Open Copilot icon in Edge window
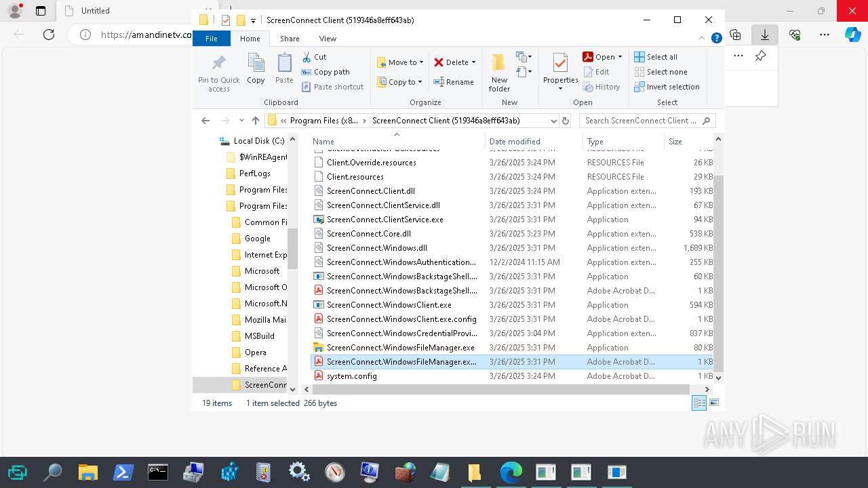The image size is (868, 488). pyautogui.click(x=852, y=34)
